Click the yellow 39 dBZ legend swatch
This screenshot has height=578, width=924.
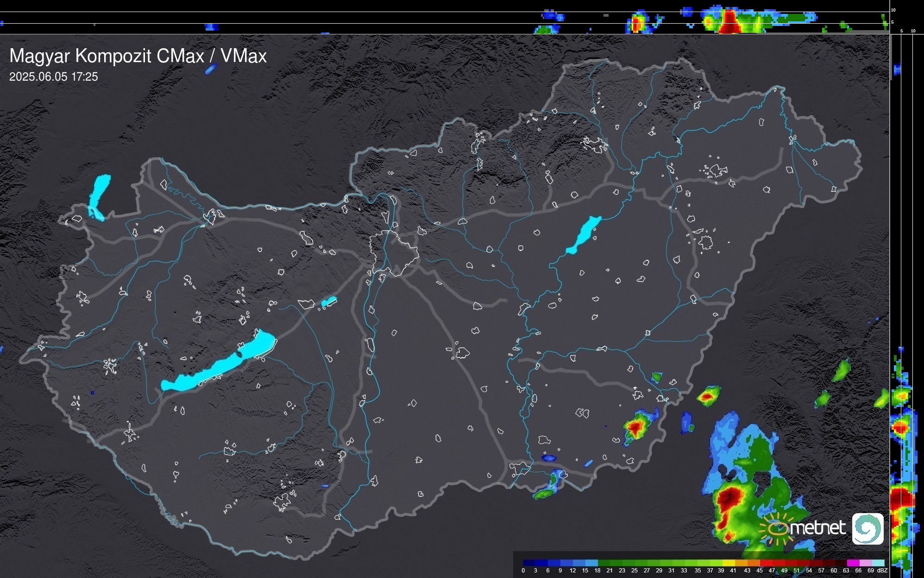[x=729, y=563]
